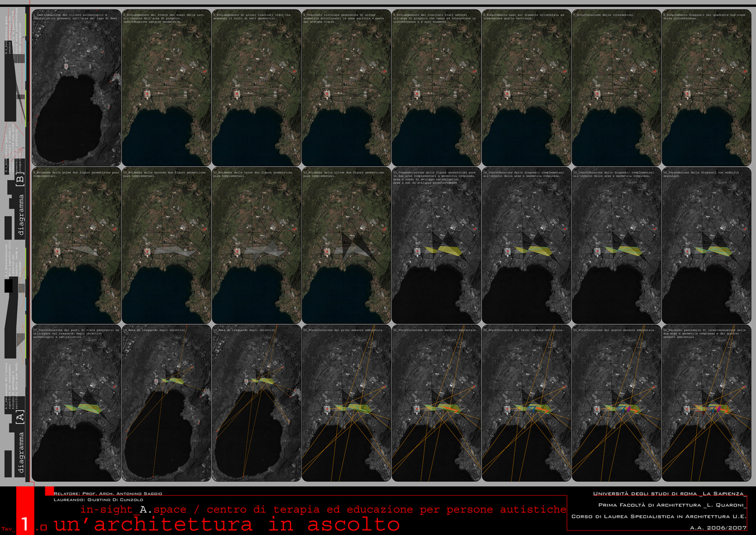Open panel 13 yellow complementary areas map
Image resolution: width=756 pixels, height=535 pixels.
coord(436,246)
